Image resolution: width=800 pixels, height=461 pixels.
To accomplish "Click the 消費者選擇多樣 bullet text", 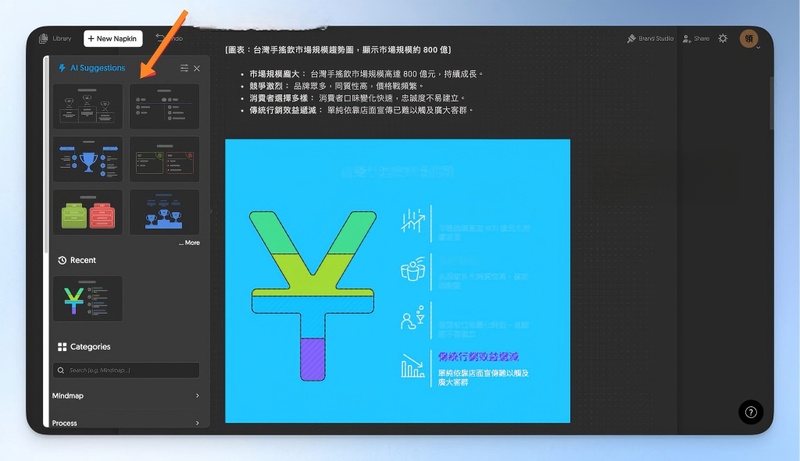I will click(358, 98).
